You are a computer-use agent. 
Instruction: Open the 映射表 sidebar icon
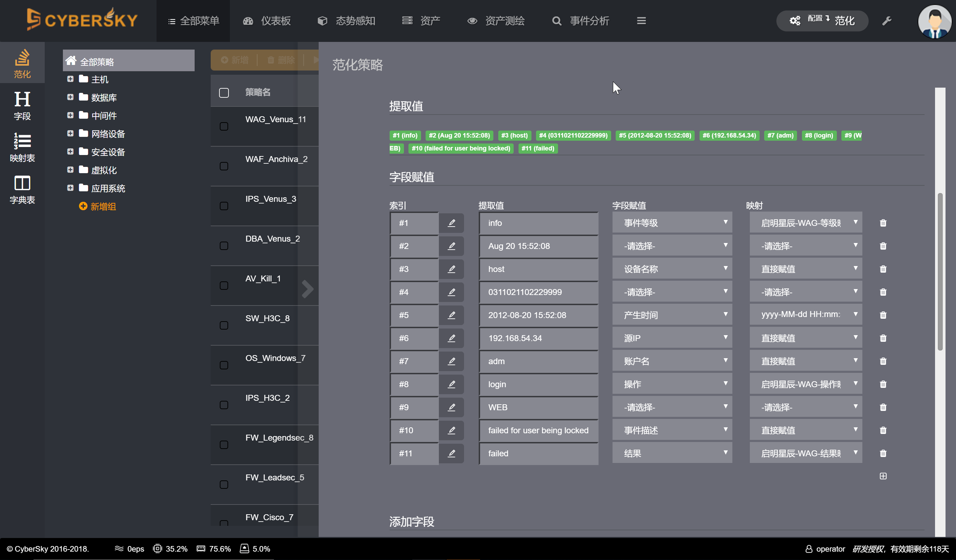pyautogui.click(x=22, y=147)
